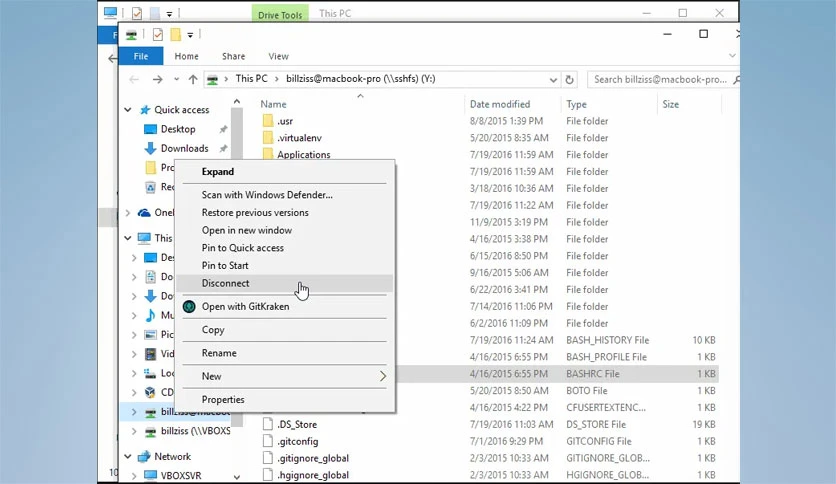836x484 pixels.
Task: Select VBOXSVR under Network
Action: coord(181,475)
